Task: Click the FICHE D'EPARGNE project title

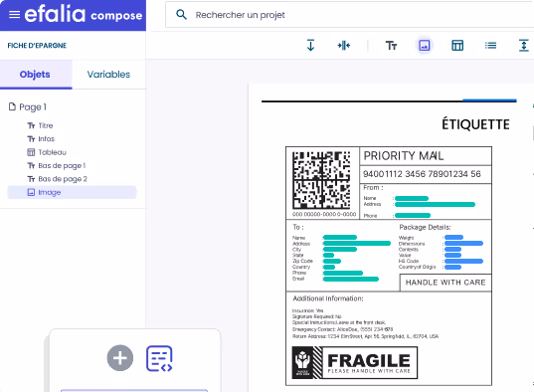Action: click(x=37, y=46)
